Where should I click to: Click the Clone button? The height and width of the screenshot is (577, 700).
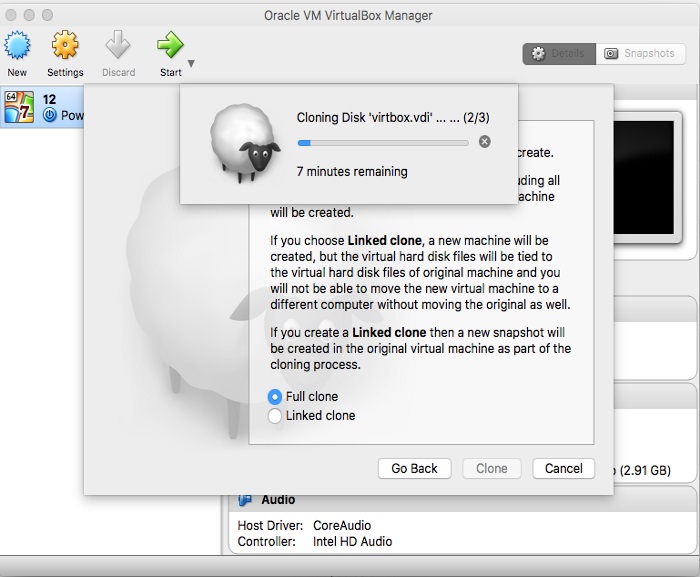click(491, 468)
